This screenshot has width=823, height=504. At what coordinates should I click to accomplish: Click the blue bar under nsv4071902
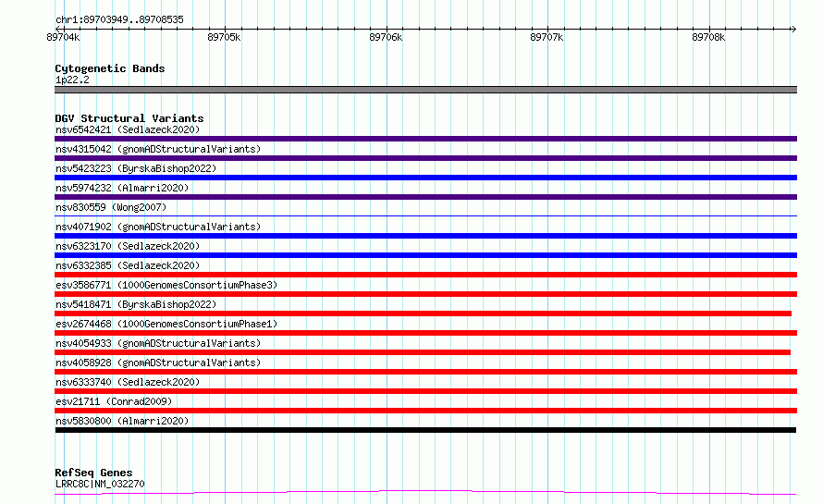pos(425,236)
